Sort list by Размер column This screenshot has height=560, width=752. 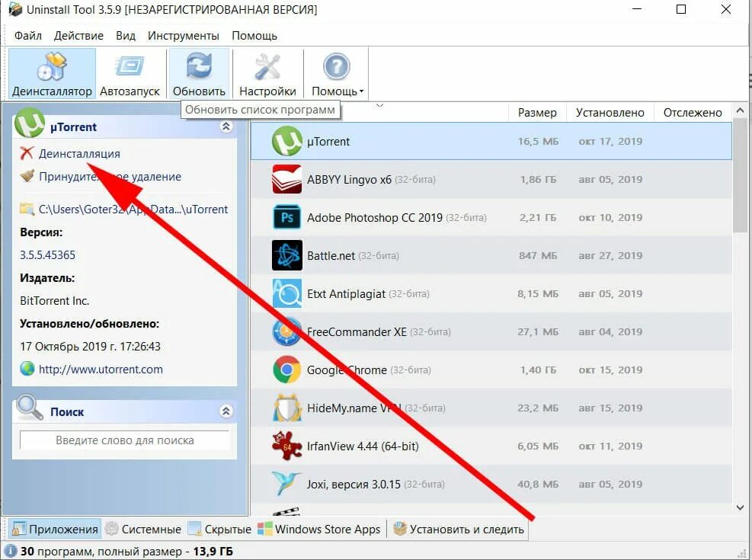pos(537,113)
